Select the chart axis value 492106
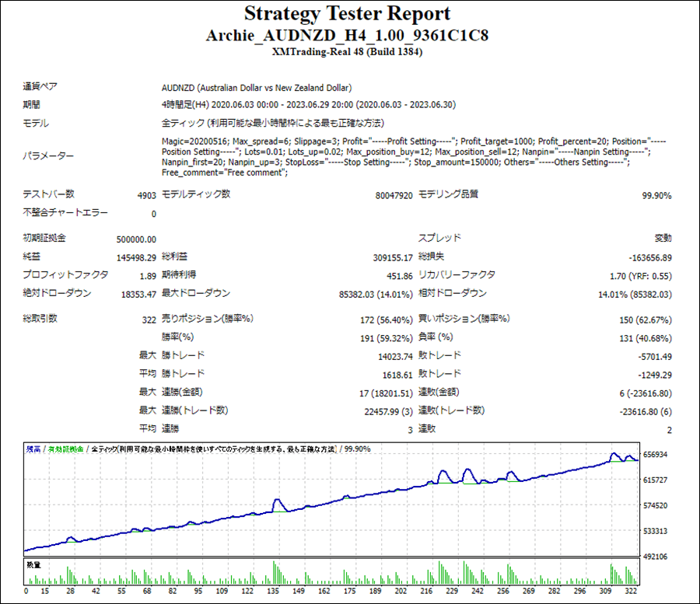 [656, 557]
